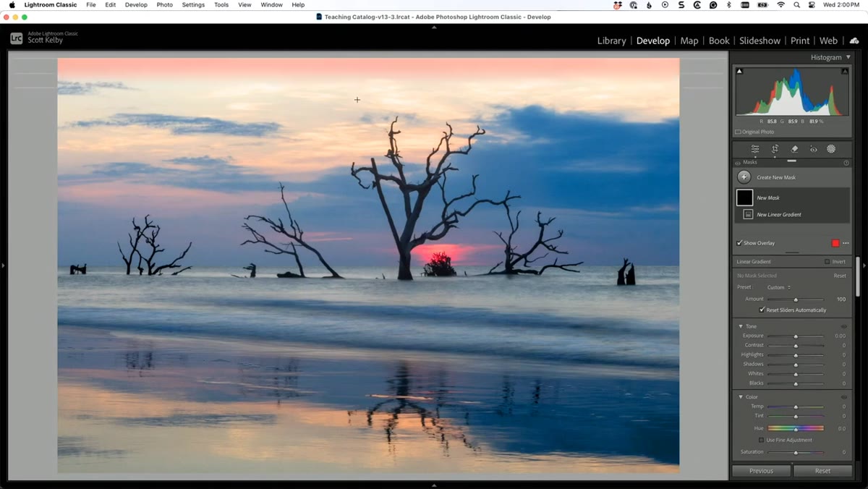Switch to the Library module
Screen dimensions: 868x489
coord(612,41)
